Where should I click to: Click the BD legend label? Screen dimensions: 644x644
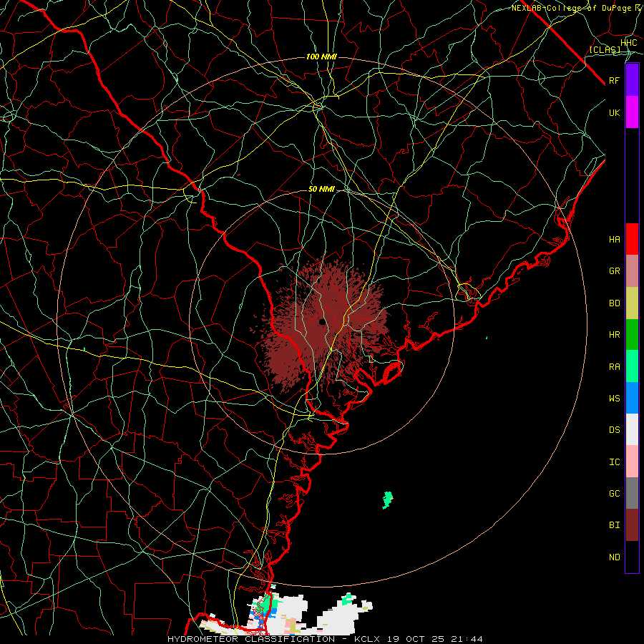pos(614,303)
